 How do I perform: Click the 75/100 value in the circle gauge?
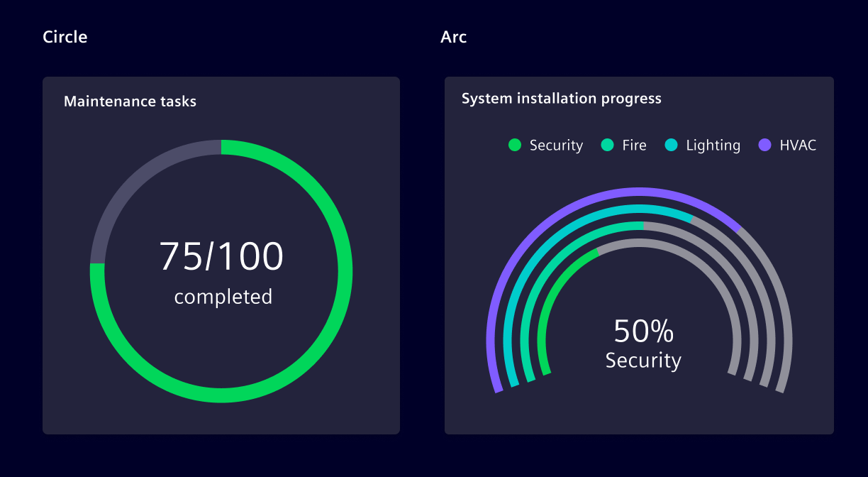(221, 257)
